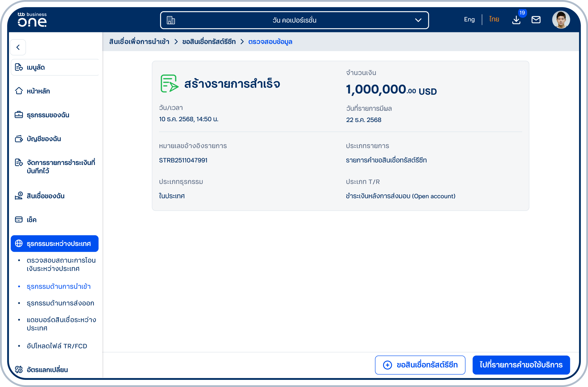Open the วัน คอเปอร์เรชั่น company dropdown
The image size is (588, 387).
point(294,20)
